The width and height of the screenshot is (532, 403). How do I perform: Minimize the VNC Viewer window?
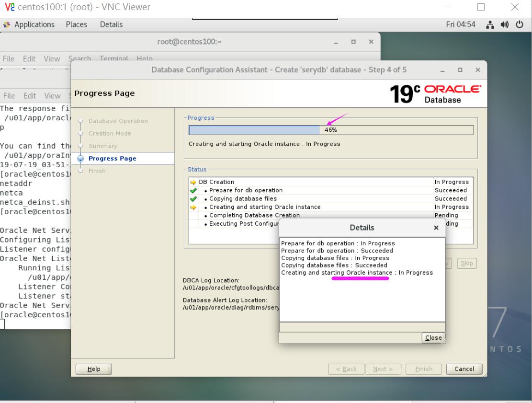click(448, 7)
